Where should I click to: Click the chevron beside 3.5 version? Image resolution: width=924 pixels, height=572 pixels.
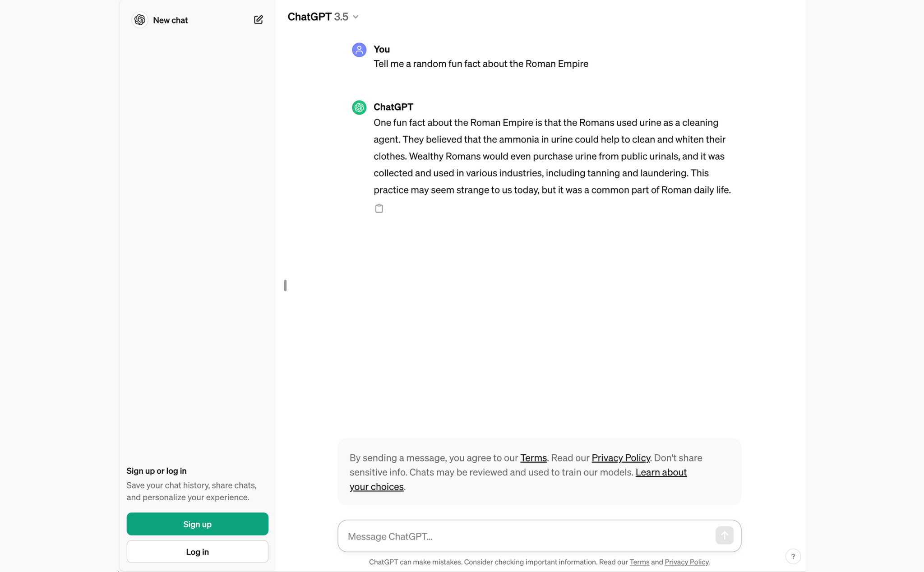coord(356,17)
